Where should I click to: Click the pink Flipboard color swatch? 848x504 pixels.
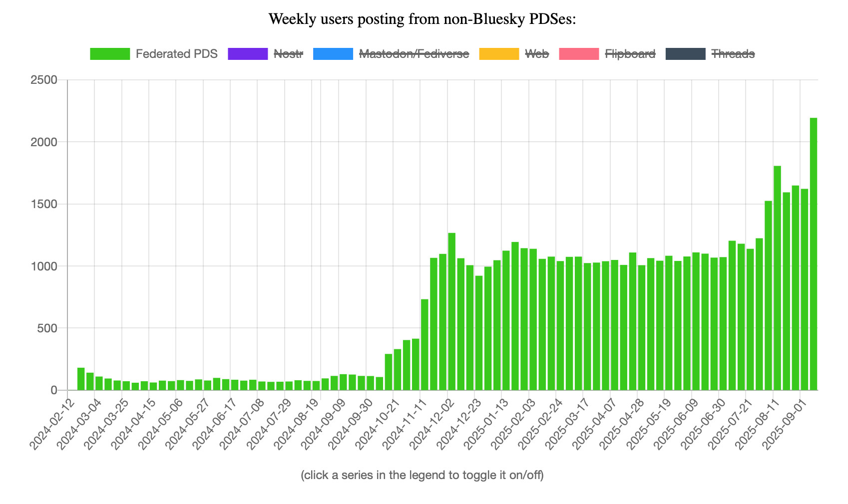(579, 54)
